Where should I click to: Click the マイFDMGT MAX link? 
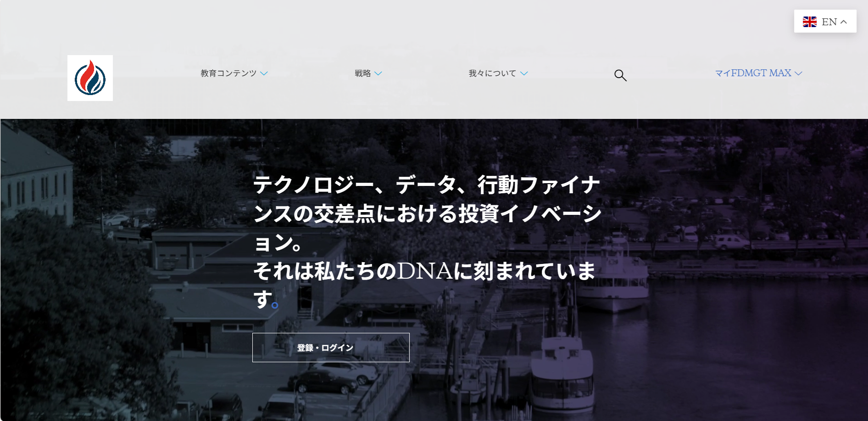click(753, 73)
